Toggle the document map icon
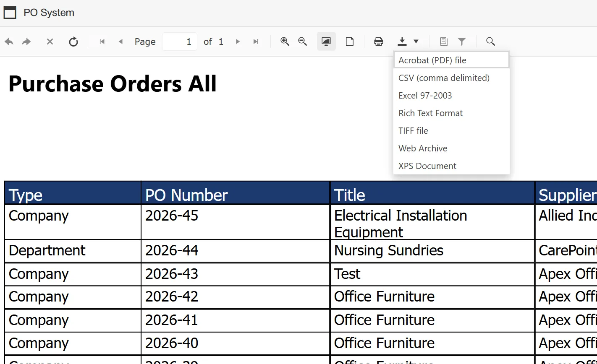597x364 pixels. [443, 42]
